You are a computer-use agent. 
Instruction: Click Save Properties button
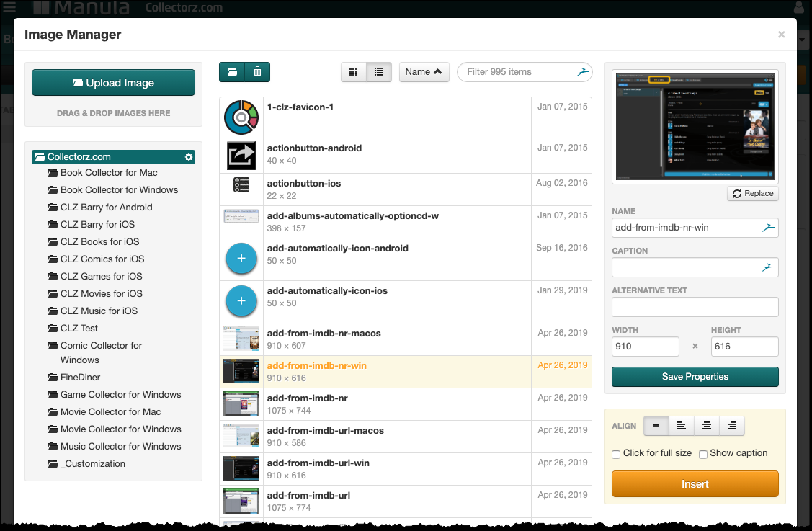click(x=695, y=377)
